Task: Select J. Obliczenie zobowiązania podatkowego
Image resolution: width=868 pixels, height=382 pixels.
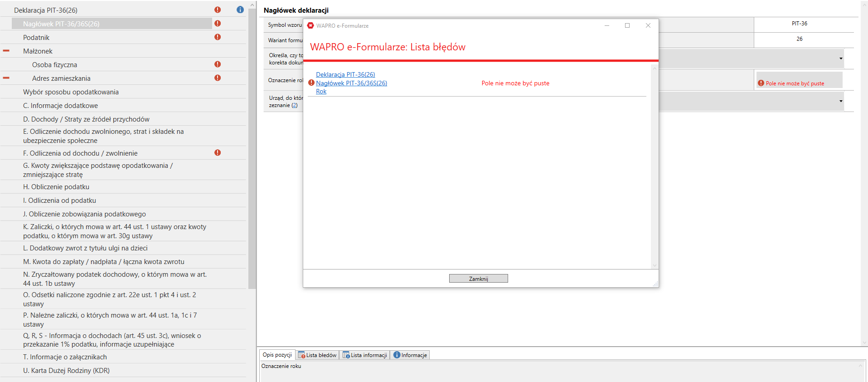Action: (x=84, y=214)
